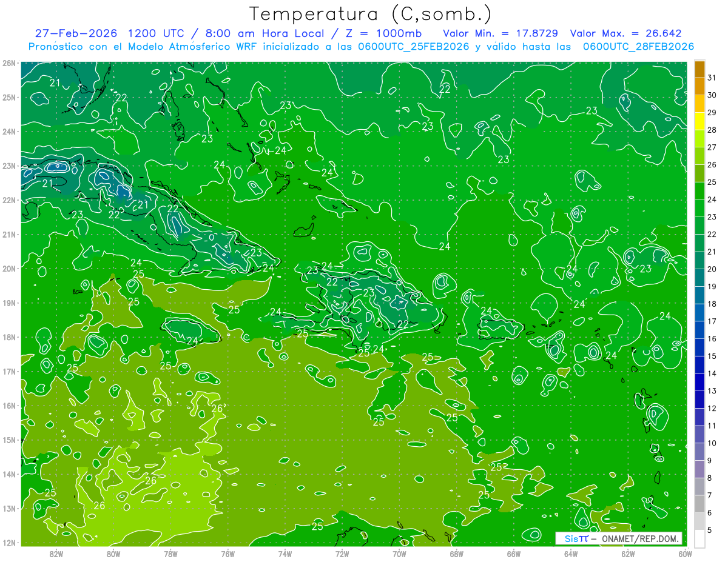Click the '8:00 am Hora Local' text
728x562 pixels.
[x=265, y=33]
